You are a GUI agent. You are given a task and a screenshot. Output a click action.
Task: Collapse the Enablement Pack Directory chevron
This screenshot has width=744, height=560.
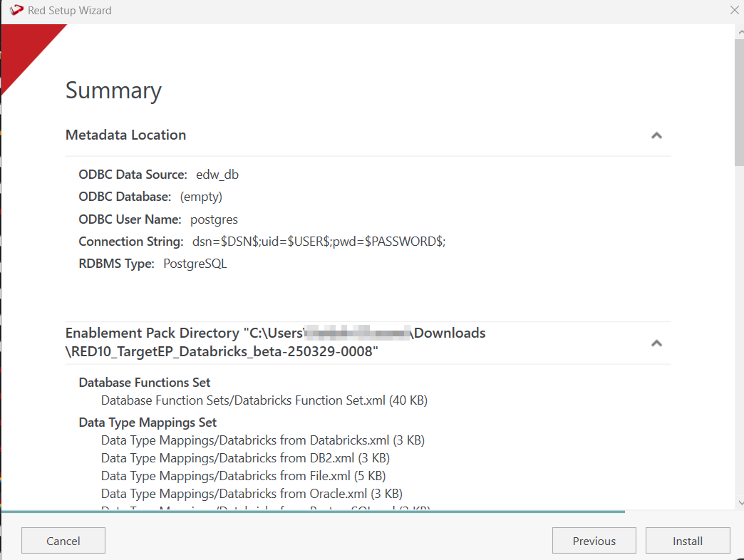tap(657, 343)
